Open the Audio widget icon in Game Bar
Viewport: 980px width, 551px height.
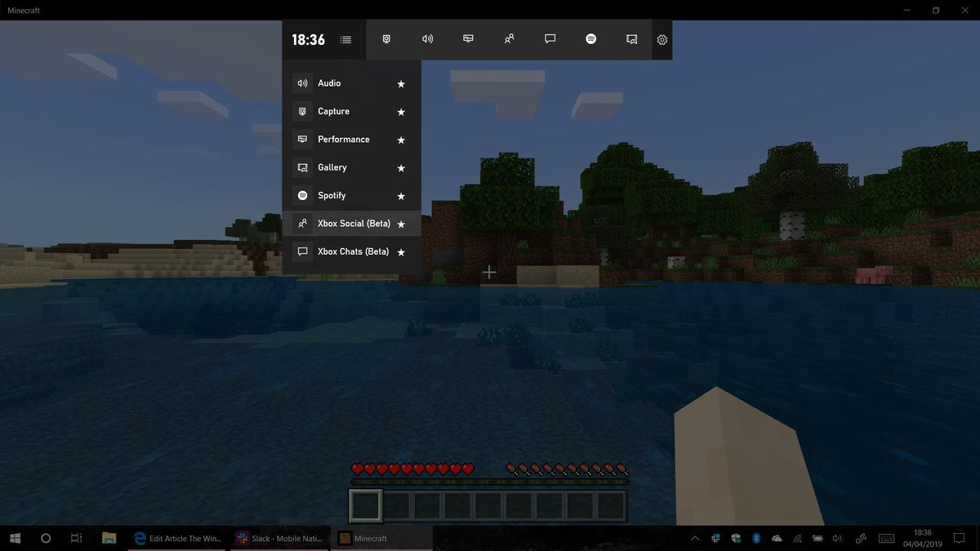[x=427, y=38]
